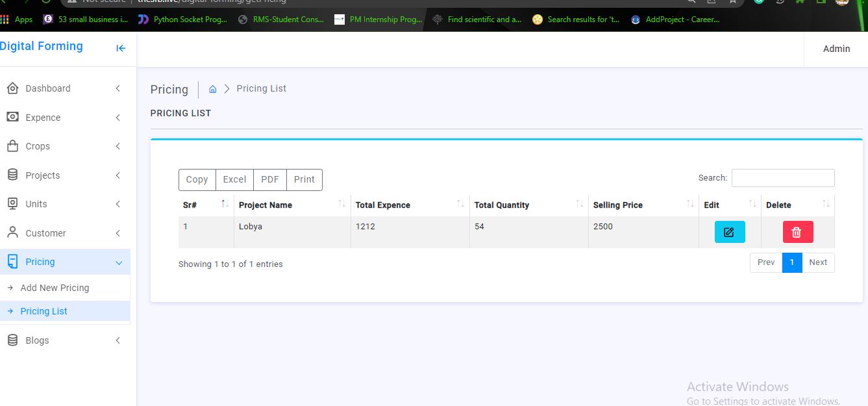Collapse the Pricing sidebar menu
The height and width of the screenshot is (406, 868).
tap(118, 262)
